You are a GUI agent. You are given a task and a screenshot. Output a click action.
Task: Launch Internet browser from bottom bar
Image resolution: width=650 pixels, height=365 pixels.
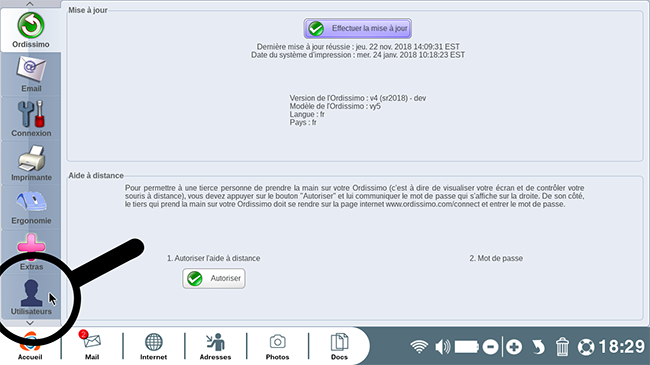point(153,346)
